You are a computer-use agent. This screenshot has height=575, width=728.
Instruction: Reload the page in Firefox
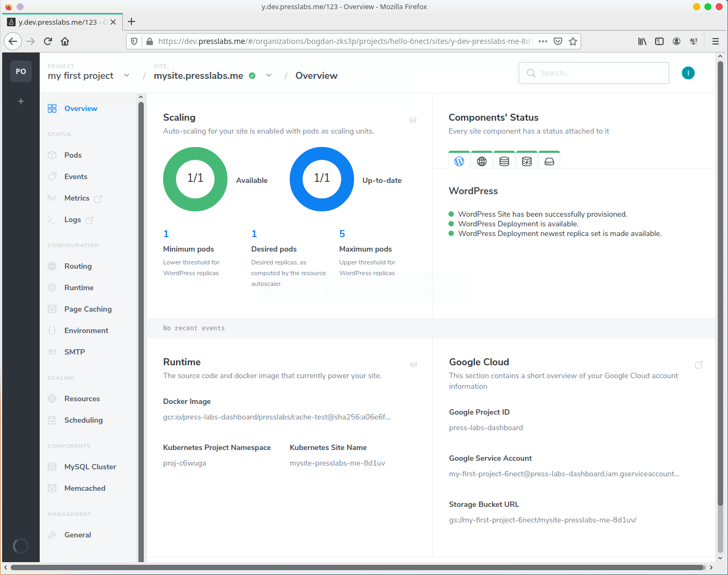48,41
